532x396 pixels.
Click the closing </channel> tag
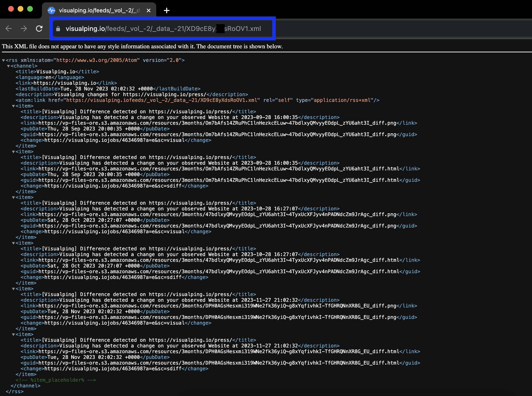click(x=25, y=386)
